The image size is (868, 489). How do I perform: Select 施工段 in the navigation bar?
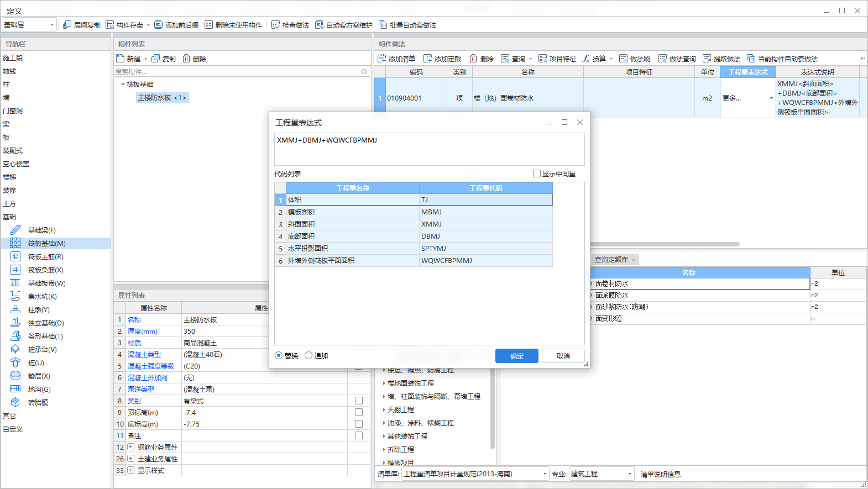pyautogui.click(x=13, y=58)
